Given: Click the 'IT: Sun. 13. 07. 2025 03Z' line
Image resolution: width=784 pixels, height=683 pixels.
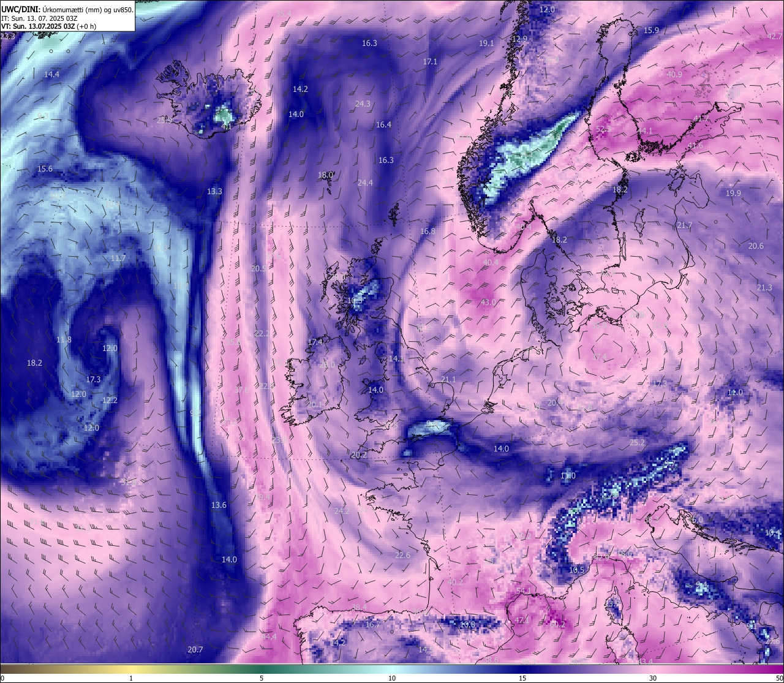Looking at the screenshot, I should coord(39,18).
